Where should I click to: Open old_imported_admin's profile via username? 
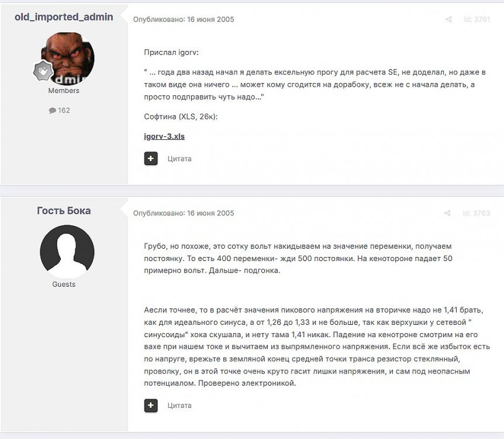pos(64,17)
